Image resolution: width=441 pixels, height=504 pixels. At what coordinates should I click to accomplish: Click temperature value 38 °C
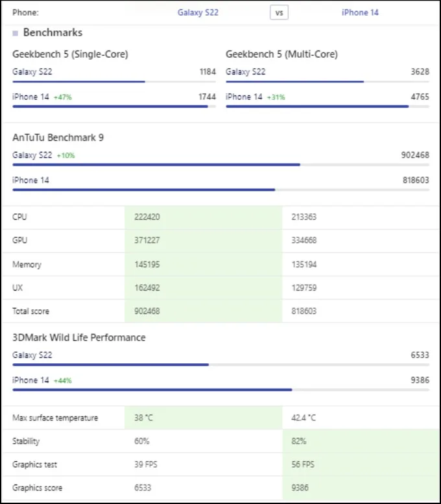click(x=143, y=418)
